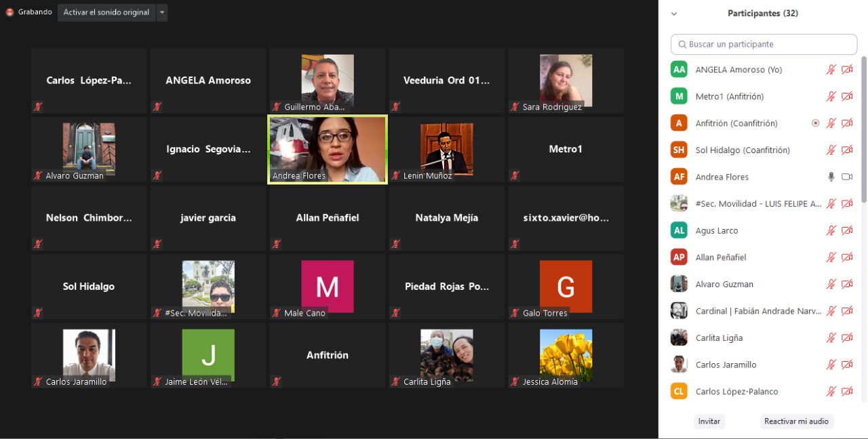Focus the Buscar un participante search field

(x=764, y=44)
